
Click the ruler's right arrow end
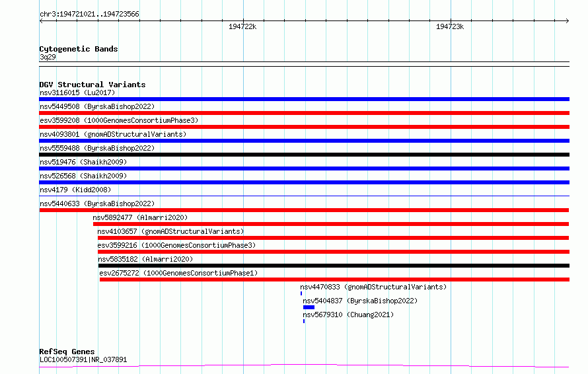click(567, 21)
